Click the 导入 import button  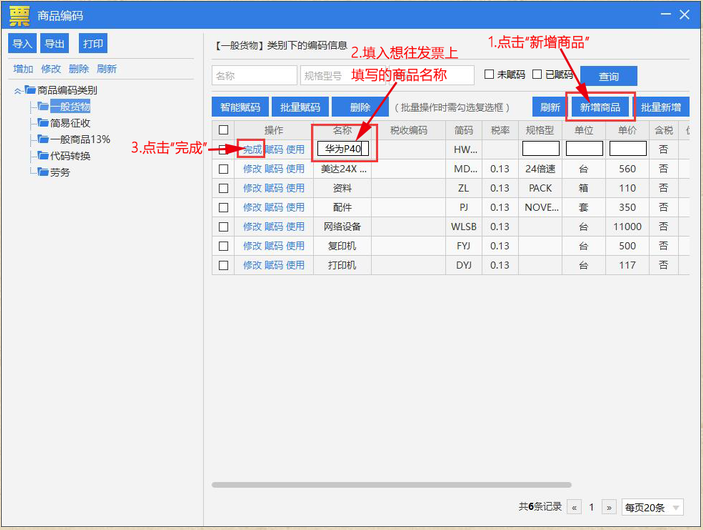(22, 43)
